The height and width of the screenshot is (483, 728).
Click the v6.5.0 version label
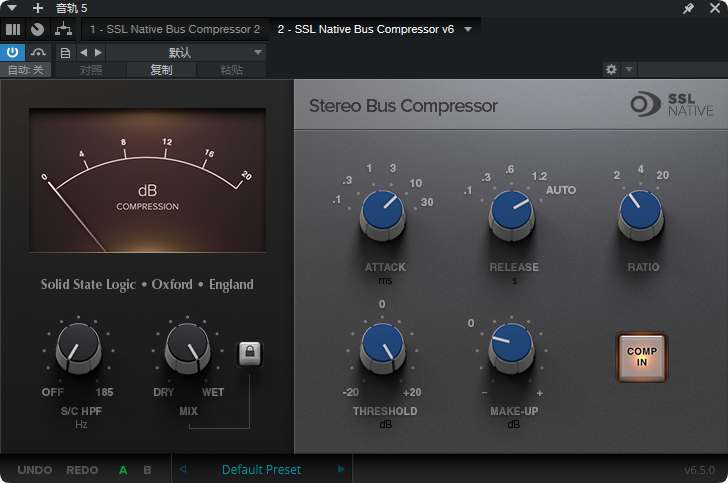coord(699,470)
